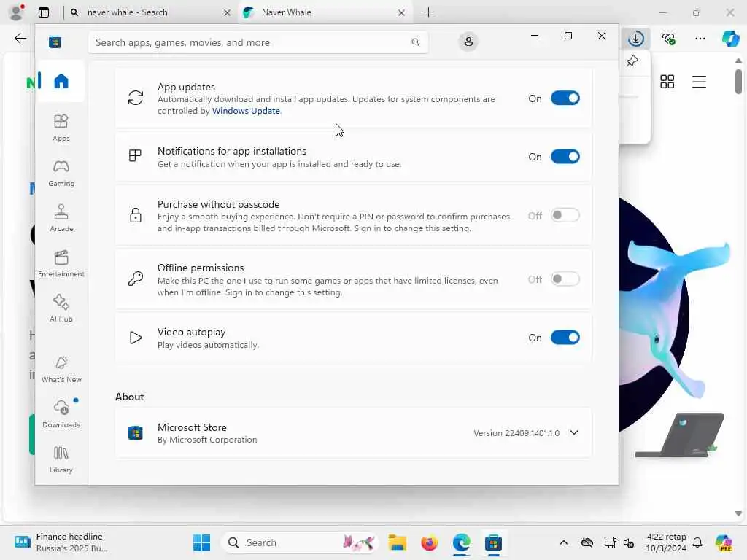747x560 pixels.
Task: Click the Edge Downloads toolbar icon
Action: coord(636,39)
